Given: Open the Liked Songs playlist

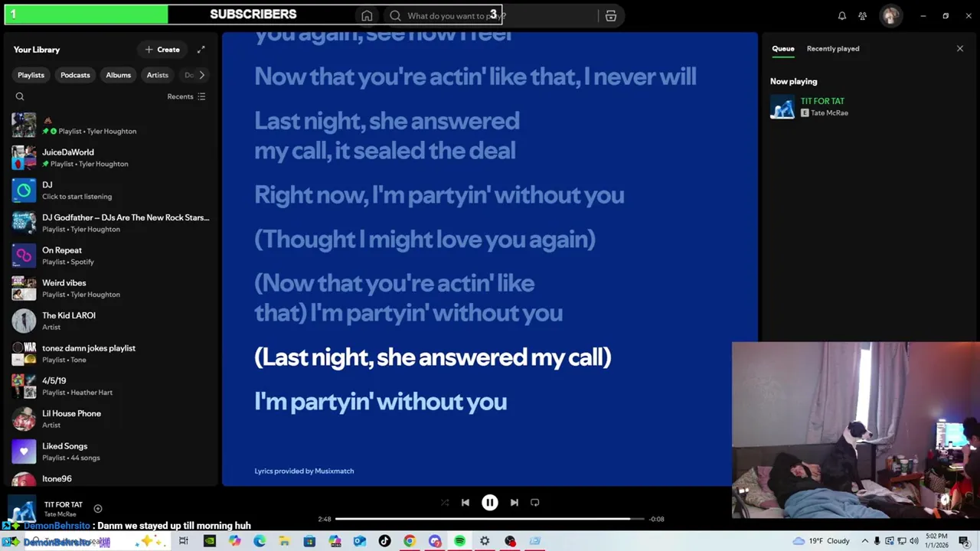Looking at the screenshot, I should pyautogui.click(x=111, y=452).
